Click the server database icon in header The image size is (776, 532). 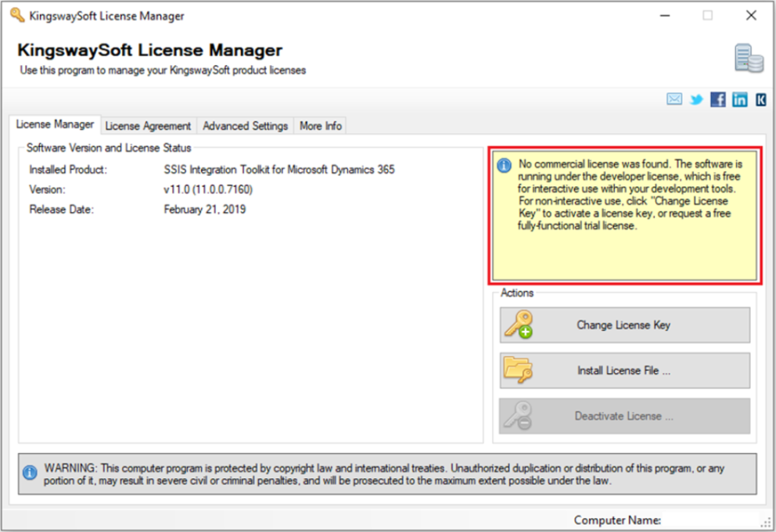click(749, 59)
